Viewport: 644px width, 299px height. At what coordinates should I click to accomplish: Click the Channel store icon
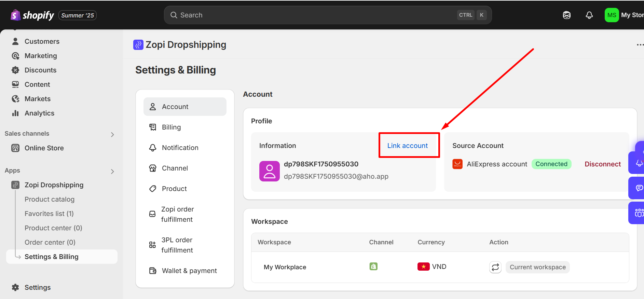click(x=153, y=168)
